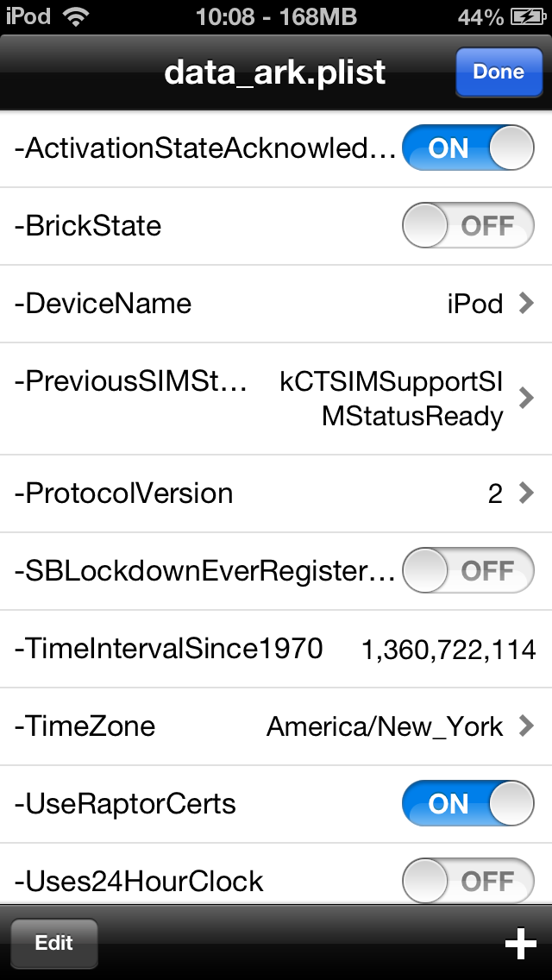Image resolution: width=552 pixels, height=980 pixels.
Task: Enable the SBLockdownEverRegistered switch
Action: 467,570
